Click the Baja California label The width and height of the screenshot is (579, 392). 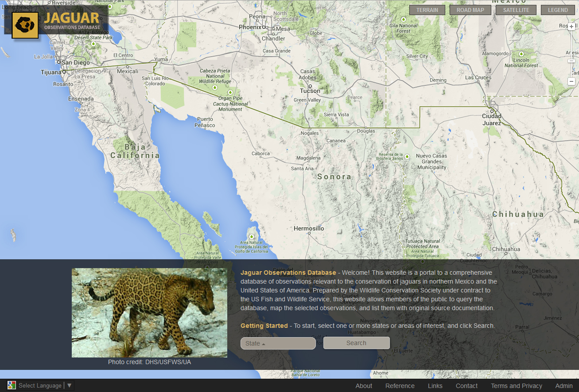pyautogui.click(x=135, y=151)
